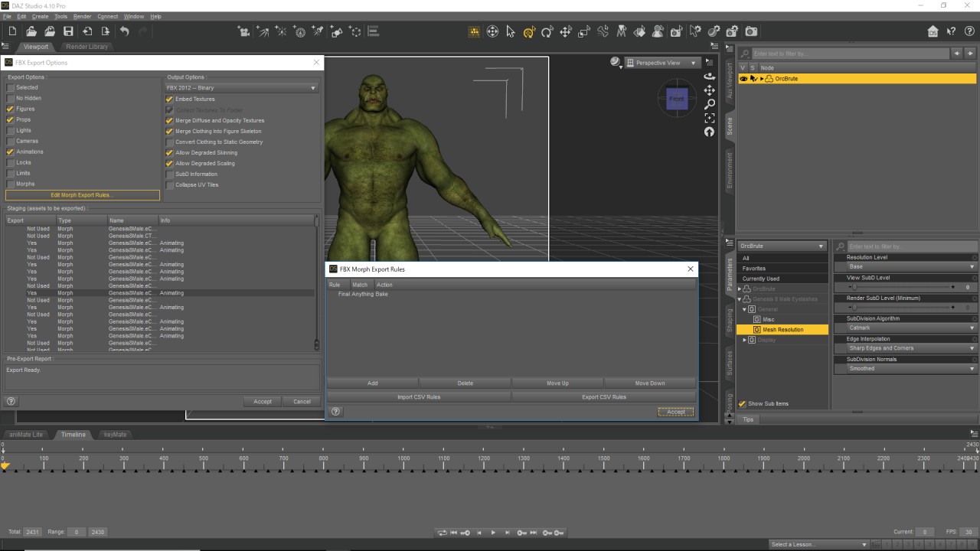
Task: Click Add in FBX Morph Export Rules
Action: pyautogui.click(x=372, y=383)
